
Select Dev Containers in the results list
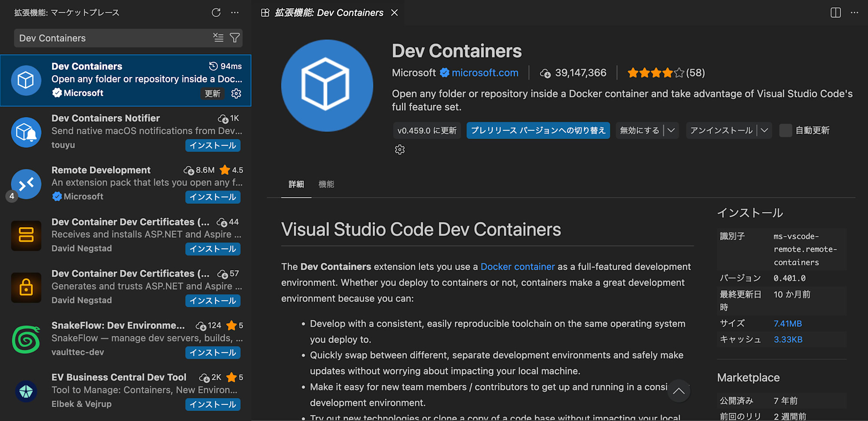(x=126, y=80)
